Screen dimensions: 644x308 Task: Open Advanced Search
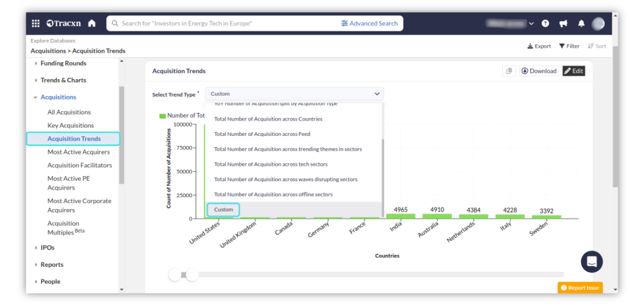pyautogui.click(x=370, y=24)
